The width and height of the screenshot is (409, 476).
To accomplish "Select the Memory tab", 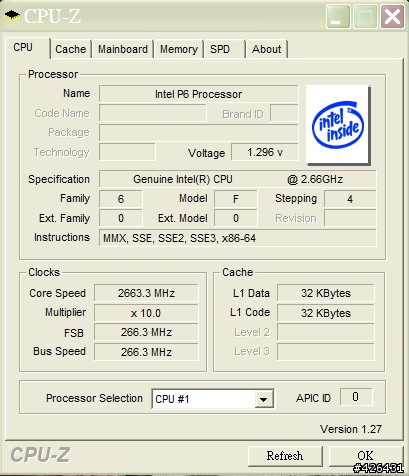I will click(179, 49).
